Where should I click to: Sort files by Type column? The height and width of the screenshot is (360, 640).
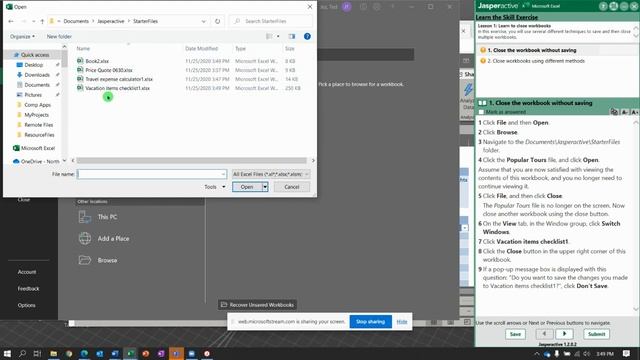pyautogui.click(x=240, y=49)
